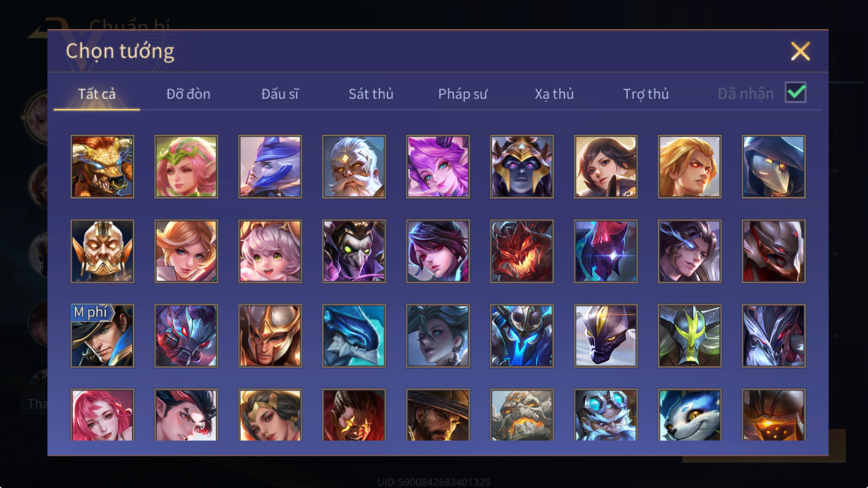Open the Sát thủ tab
The width and height of the screenshot is (868, 488).
(371, 94)
